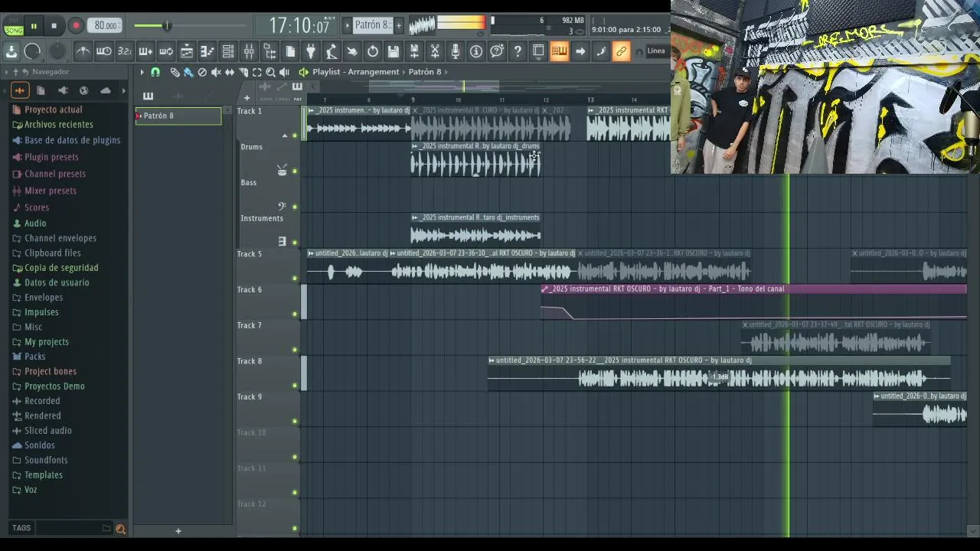Screen dimensions: 980x551
Task: Click Playlist - Arrangement breadcrumb
Action: pos(356,72)
